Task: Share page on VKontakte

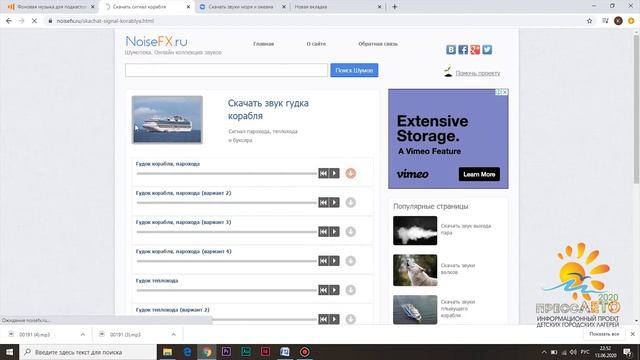Action: tap(451, 50)
